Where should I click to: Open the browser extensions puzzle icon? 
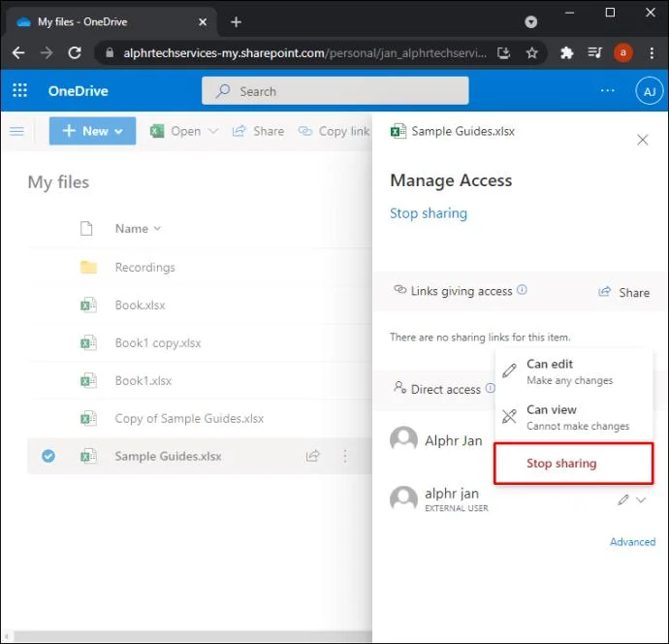tap(566, 53)
